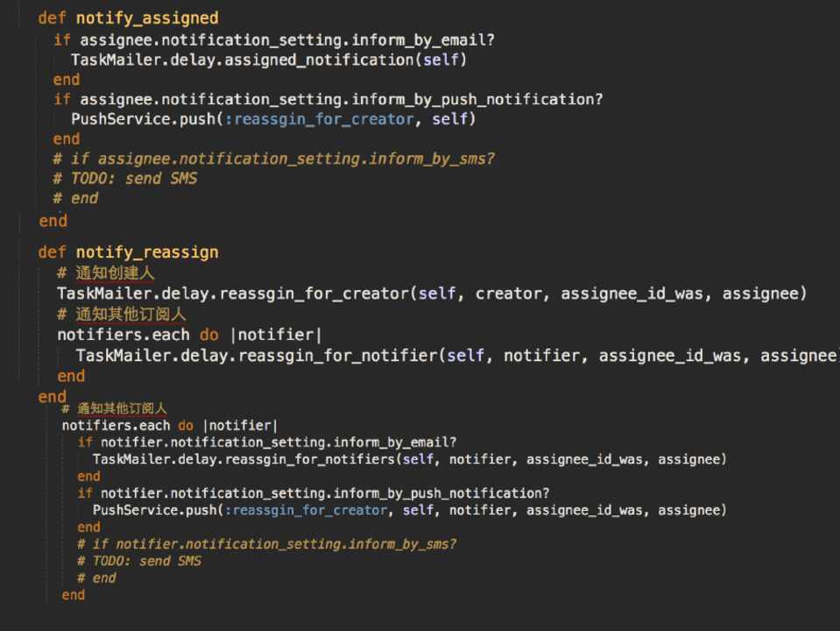This screenshot has height=631, width=840.
Task: Click the large 通知其他订阅人 comment
Action: tap(130, 314)
